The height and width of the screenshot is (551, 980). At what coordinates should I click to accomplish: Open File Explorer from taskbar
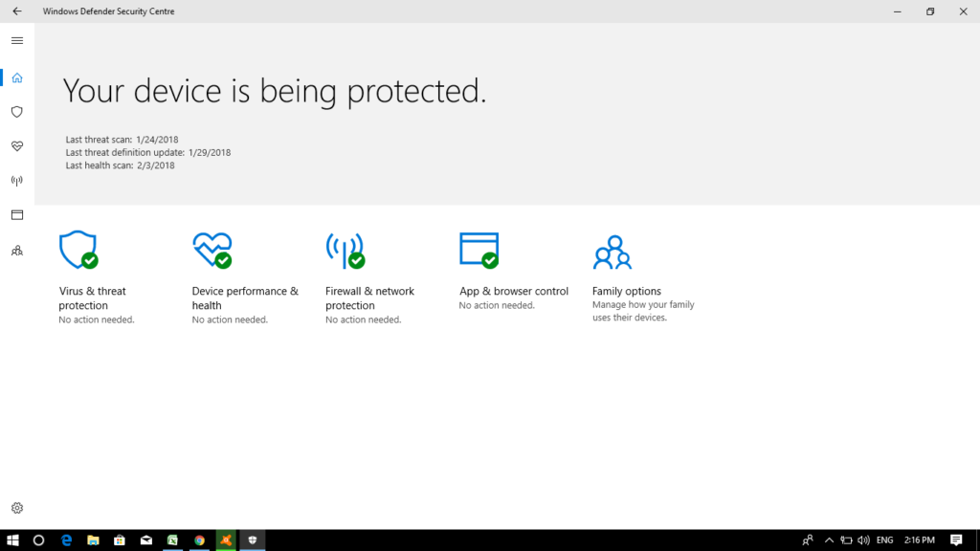click(93, 540)
